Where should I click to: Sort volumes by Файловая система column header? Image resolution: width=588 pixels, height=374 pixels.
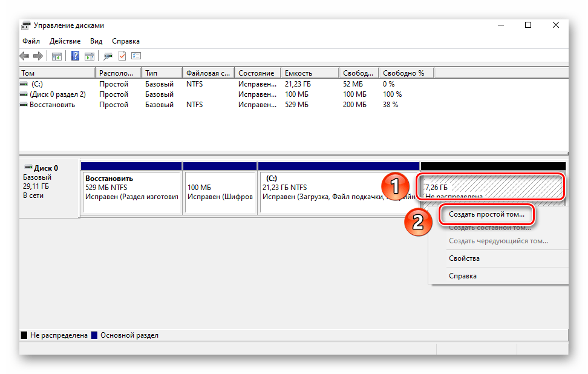(x=207, y=73)
